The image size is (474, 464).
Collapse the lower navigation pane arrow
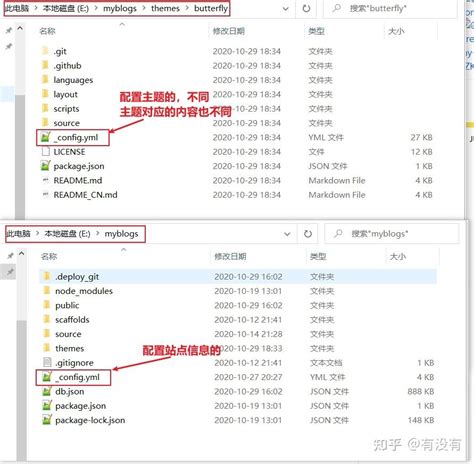[x=21, y=254]
